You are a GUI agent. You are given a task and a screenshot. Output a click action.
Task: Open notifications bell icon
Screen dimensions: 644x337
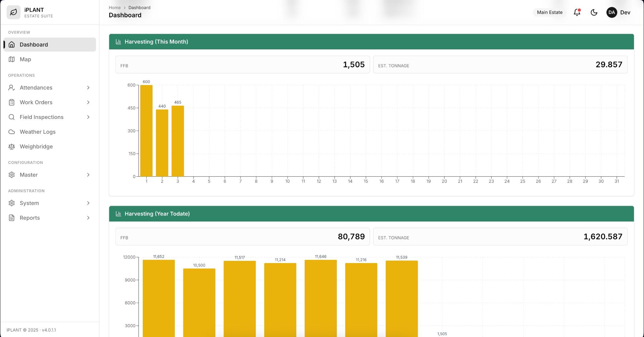tap(577, 12)
